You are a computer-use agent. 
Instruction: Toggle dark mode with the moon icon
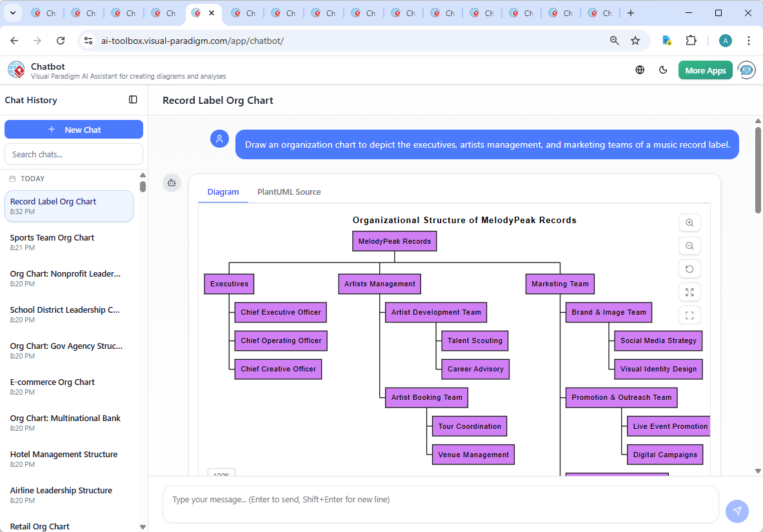pos(663,70)
